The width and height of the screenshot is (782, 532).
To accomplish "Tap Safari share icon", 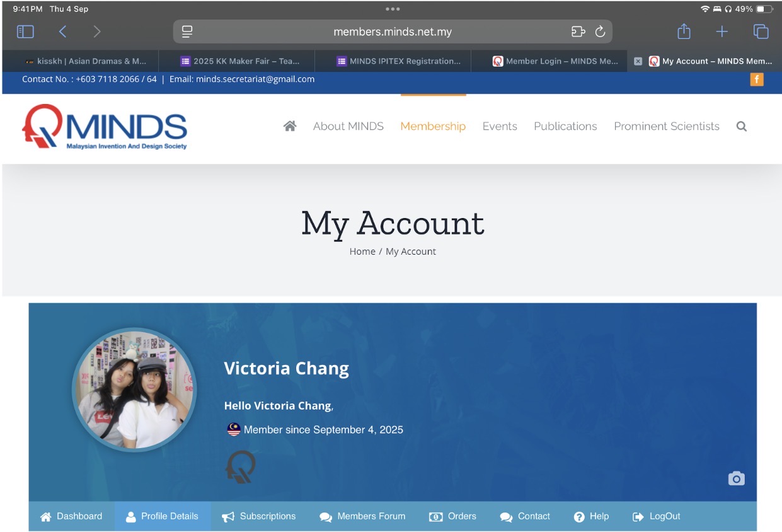I will 684,32.
